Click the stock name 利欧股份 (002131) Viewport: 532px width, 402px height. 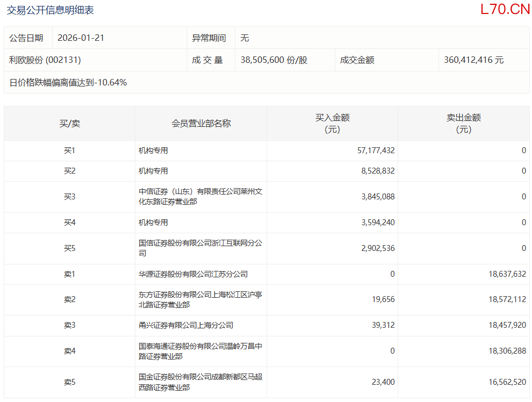click(45, 60)
